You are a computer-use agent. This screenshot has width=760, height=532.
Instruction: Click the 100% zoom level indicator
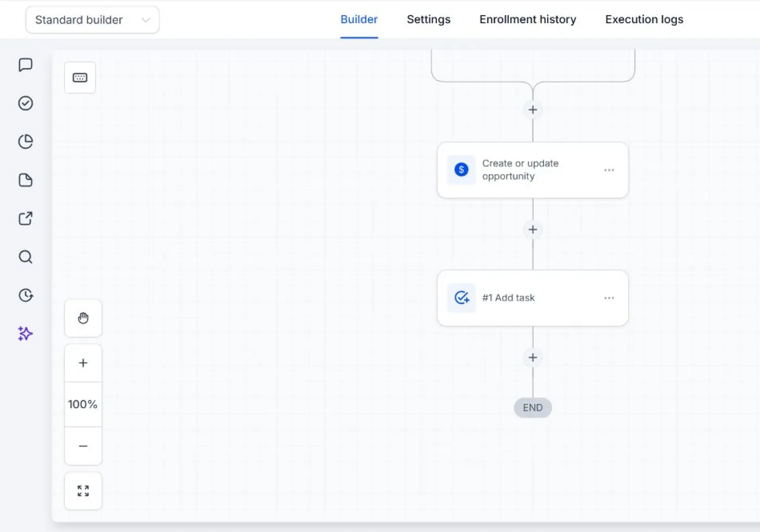83,404
